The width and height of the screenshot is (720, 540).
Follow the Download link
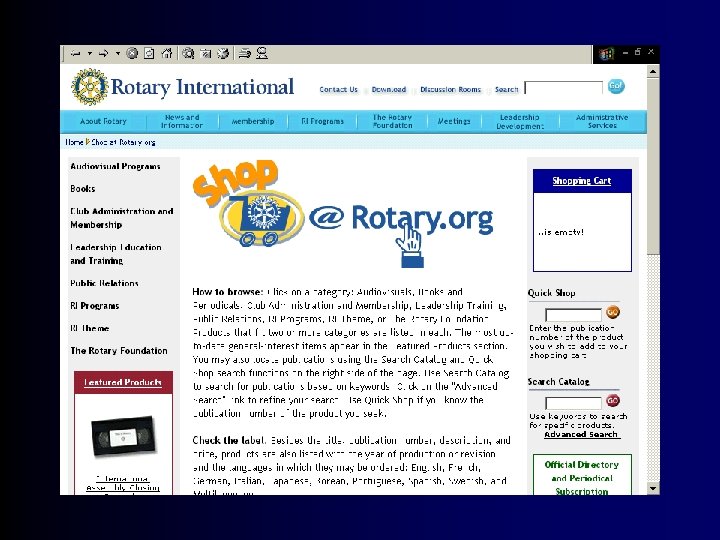[x=388, y=90]
